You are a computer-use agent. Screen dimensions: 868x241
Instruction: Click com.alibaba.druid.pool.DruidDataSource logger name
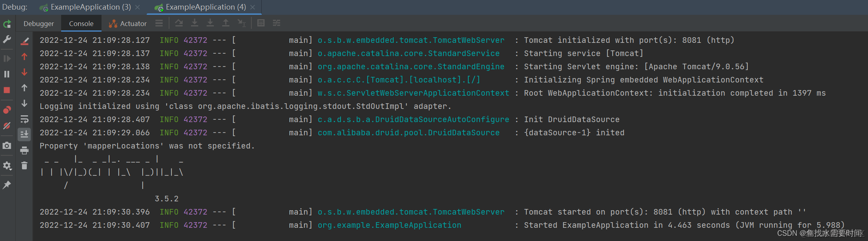(x=408, y=133)
